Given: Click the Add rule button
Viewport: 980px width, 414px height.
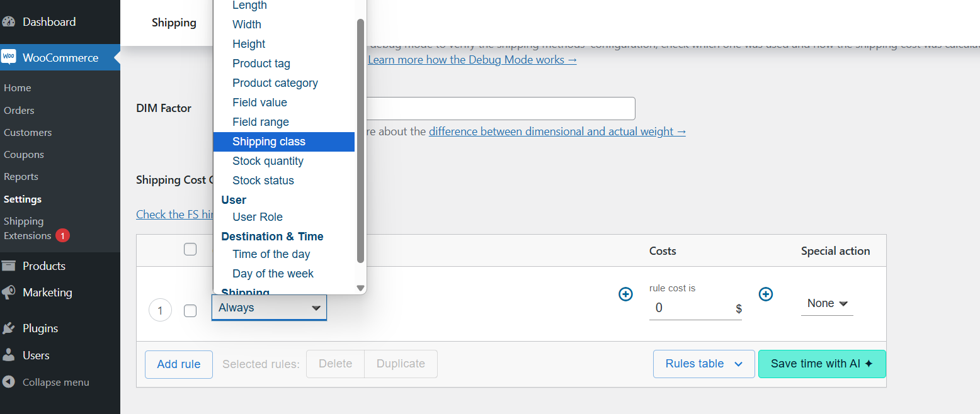Looking at the screenshot, I should [x=178, y=364].
